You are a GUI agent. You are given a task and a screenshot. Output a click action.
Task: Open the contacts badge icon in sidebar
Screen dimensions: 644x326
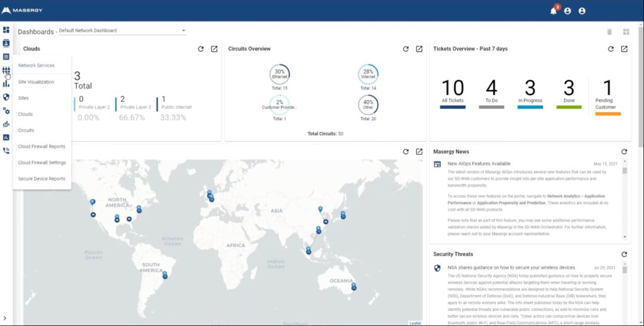tap(6, 43)
